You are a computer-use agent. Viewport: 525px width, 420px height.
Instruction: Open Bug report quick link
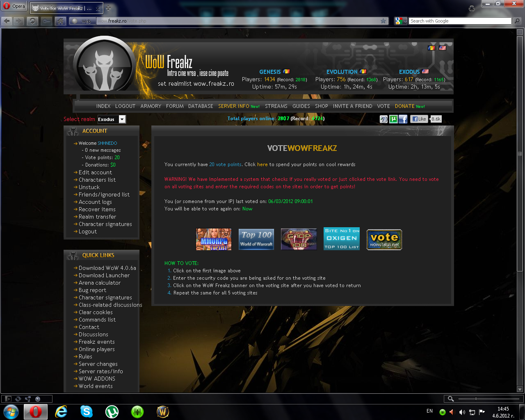click(x=92, y=290)
